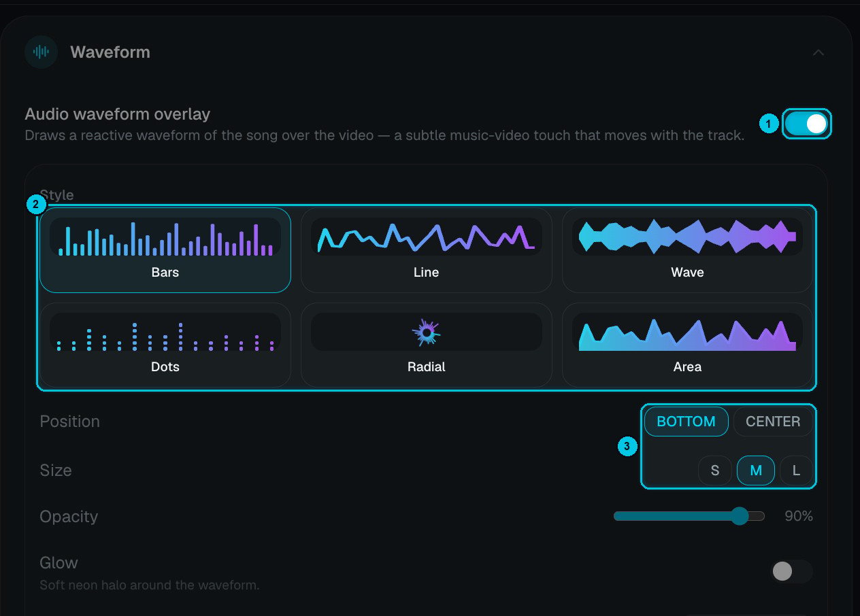Click the Position label
This screenshot has height=616, width=860.
[x=69, y=422]
